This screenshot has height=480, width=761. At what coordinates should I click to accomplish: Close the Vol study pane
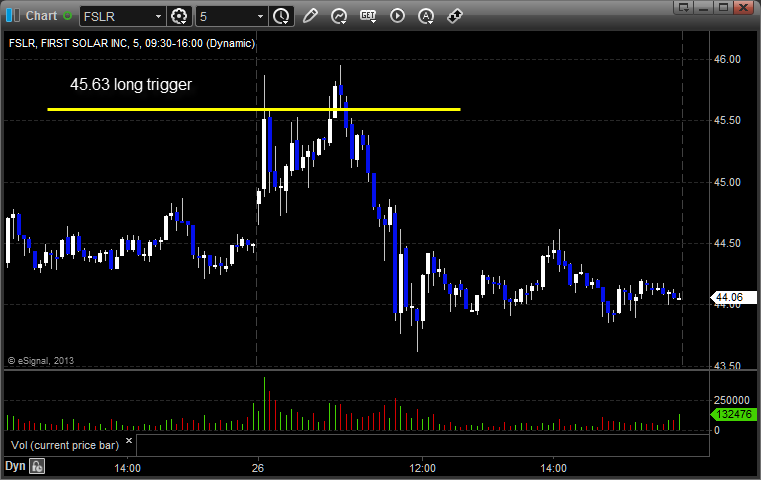[x=129, y=441]
